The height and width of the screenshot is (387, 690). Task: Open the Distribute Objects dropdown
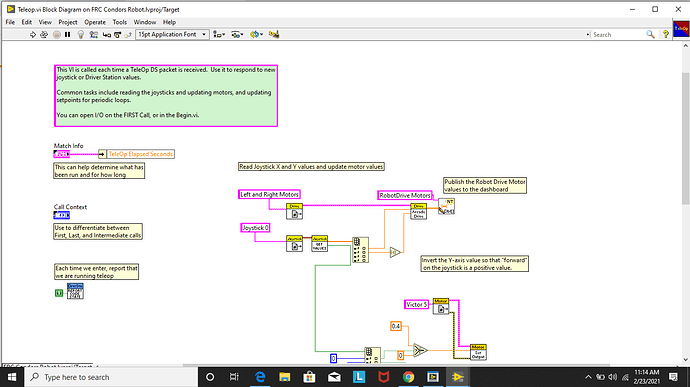(237, 34)
